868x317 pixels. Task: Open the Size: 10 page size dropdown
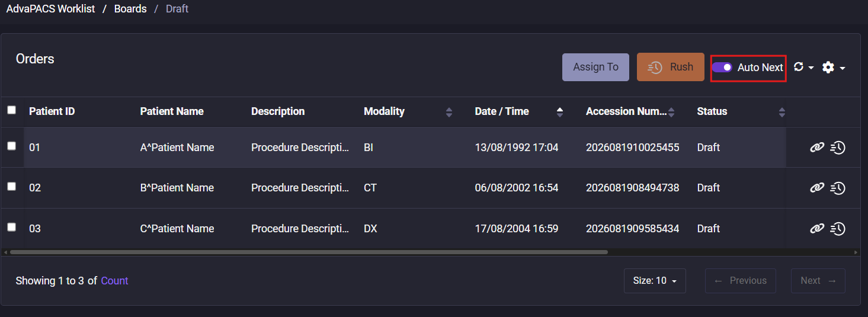(655, 281)
